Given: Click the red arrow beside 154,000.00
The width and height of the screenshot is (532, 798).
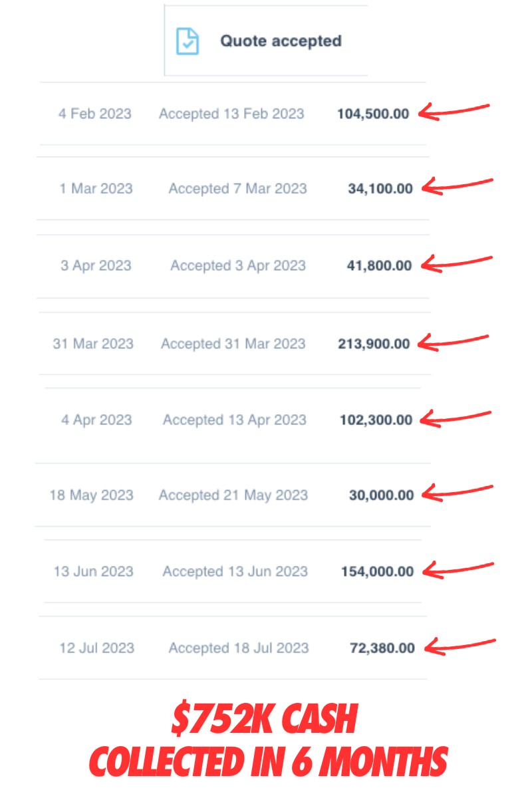Looking at the screenshot, I should tap(459, 569).
